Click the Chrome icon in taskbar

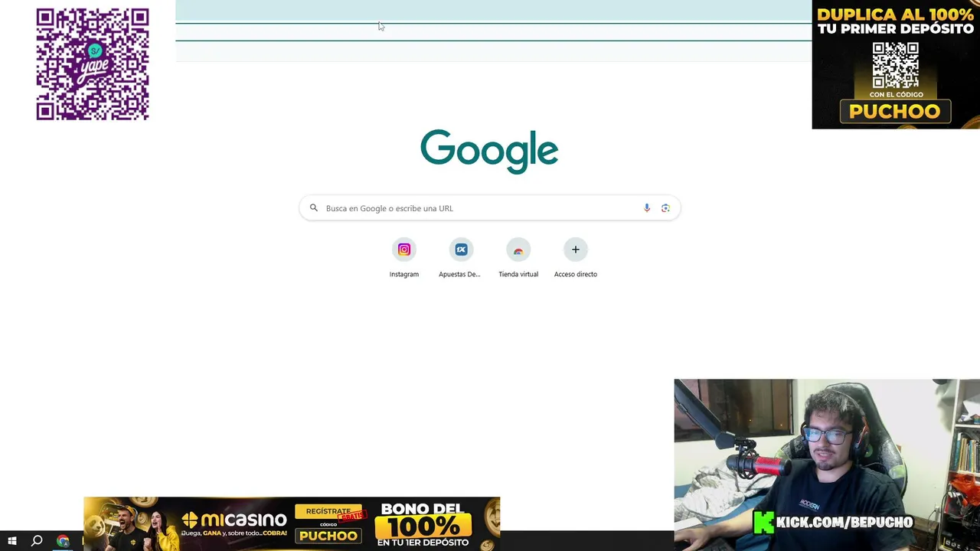coord(63,541)
